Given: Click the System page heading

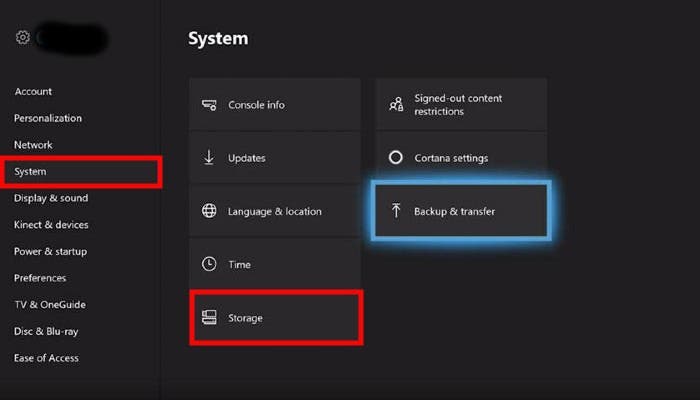Looking at the screenshot, I should coord(218,38).
